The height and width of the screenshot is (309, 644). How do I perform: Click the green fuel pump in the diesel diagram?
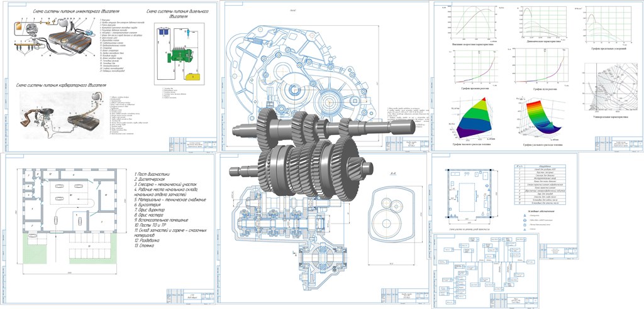click(179, 56)
